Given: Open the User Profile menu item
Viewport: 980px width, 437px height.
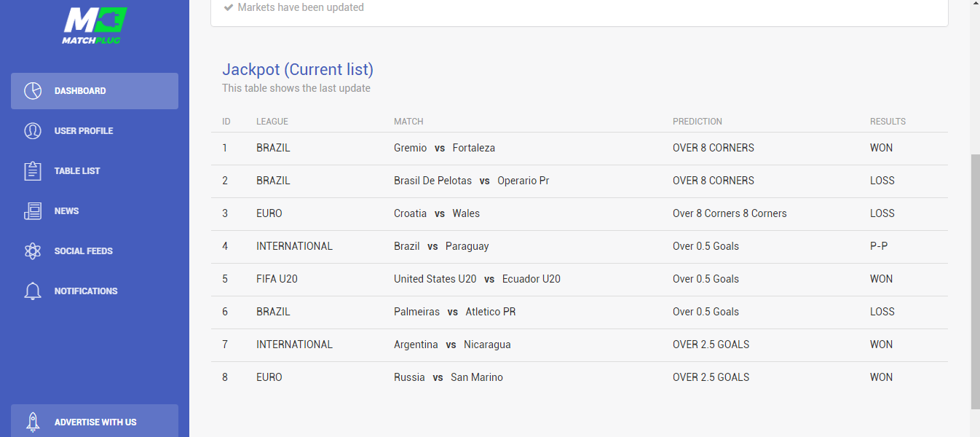Looking at the screenshot, I should point(95,131).
